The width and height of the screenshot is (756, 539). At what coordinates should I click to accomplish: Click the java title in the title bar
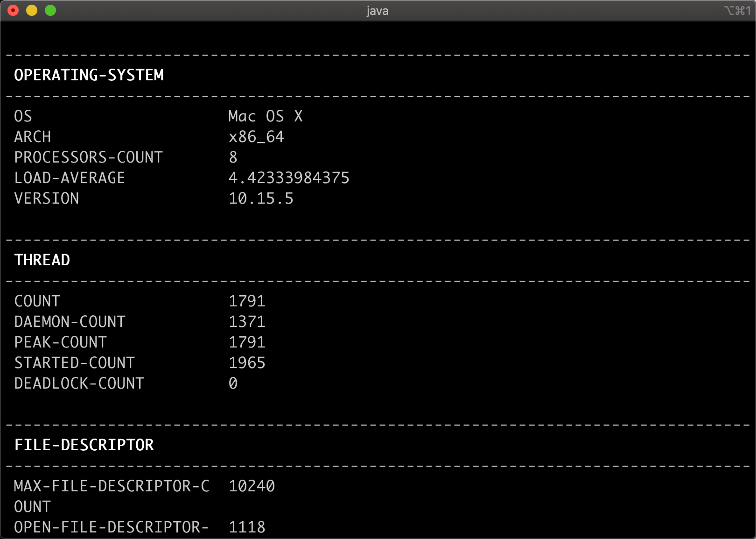378,11
